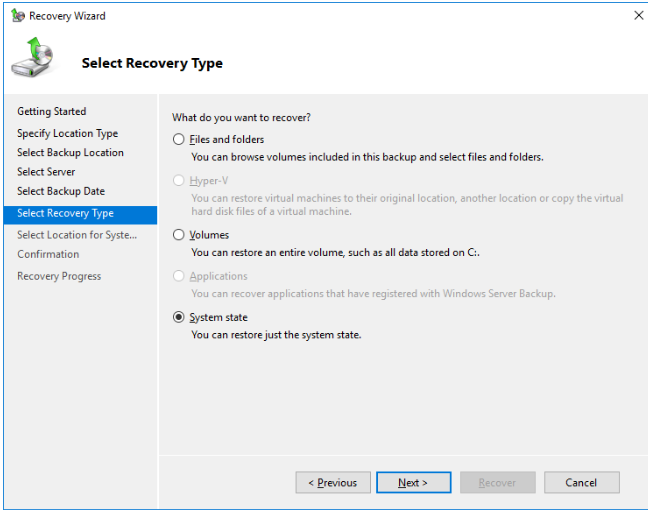Click the backup disk header icon

click(33, 57)
